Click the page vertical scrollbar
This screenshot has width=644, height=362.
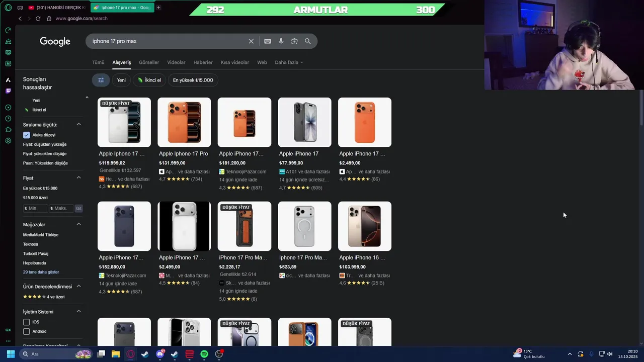(641, 108)
